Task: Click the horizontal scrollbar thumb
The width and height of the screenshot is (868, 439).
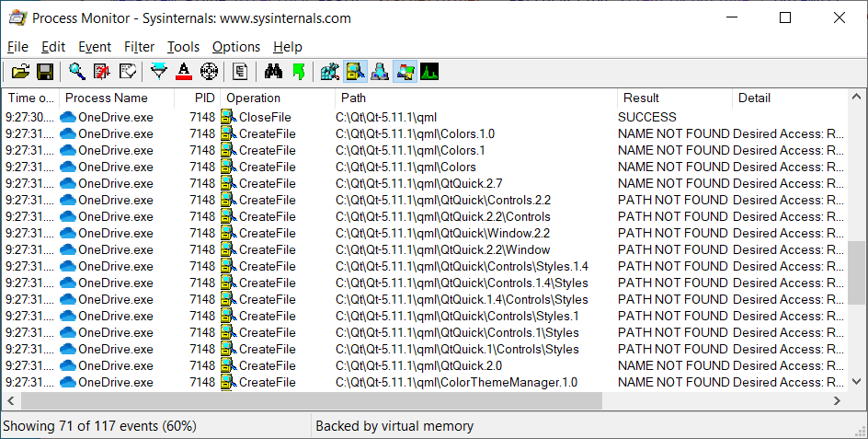Action: (312, 400)
